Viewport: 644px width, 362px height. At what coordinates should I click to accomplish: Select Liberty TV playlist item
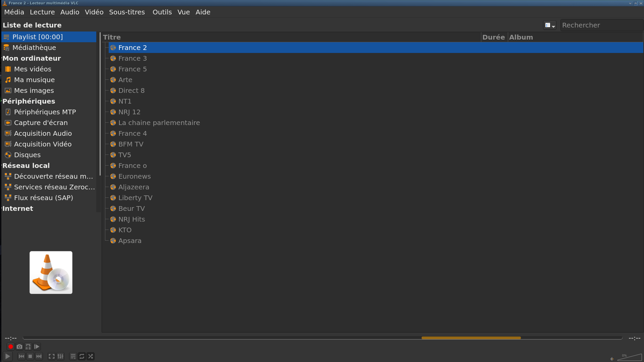click(x=376, y=198)
